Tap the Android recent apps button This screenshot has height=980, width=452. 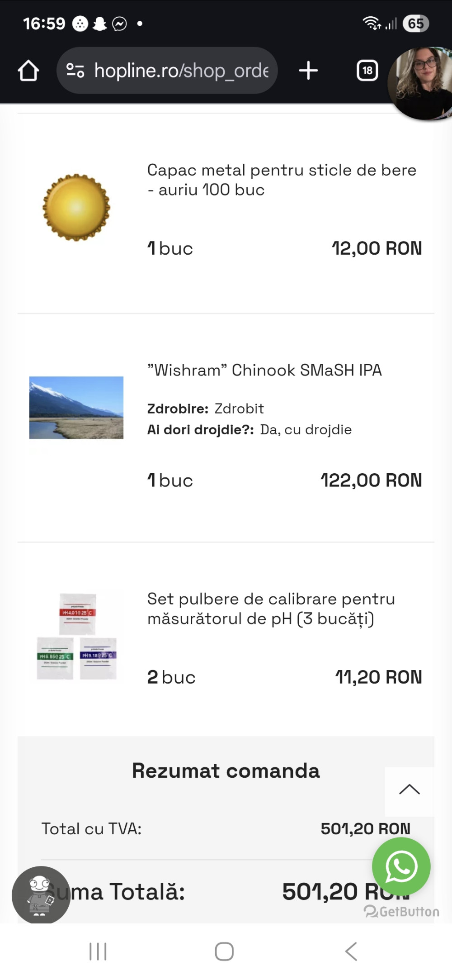pyautogui.click(x=98, y=951)
